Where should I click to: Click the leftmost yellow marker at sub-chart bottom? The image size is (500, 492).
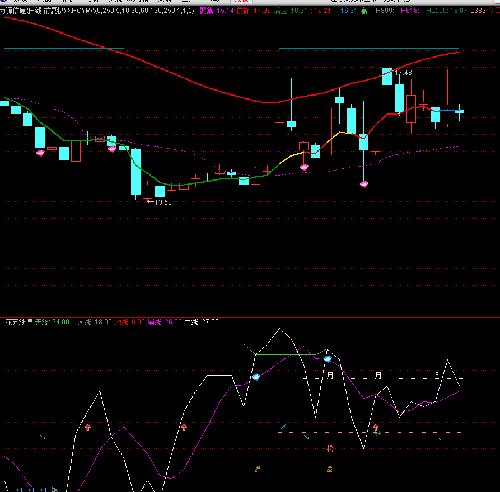click(257, 469)
